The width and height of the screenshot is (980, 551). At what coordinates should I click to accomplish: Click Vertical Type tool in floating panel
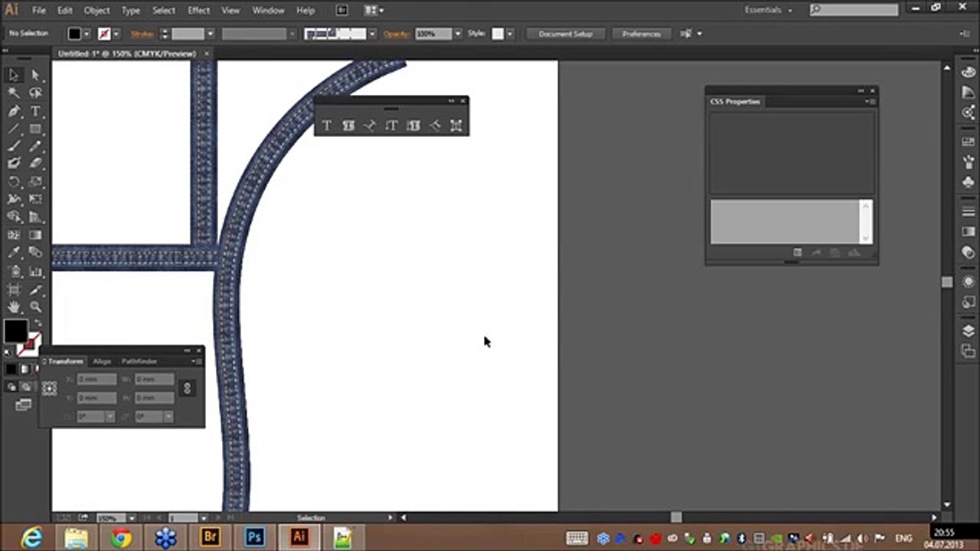[391, 126]
